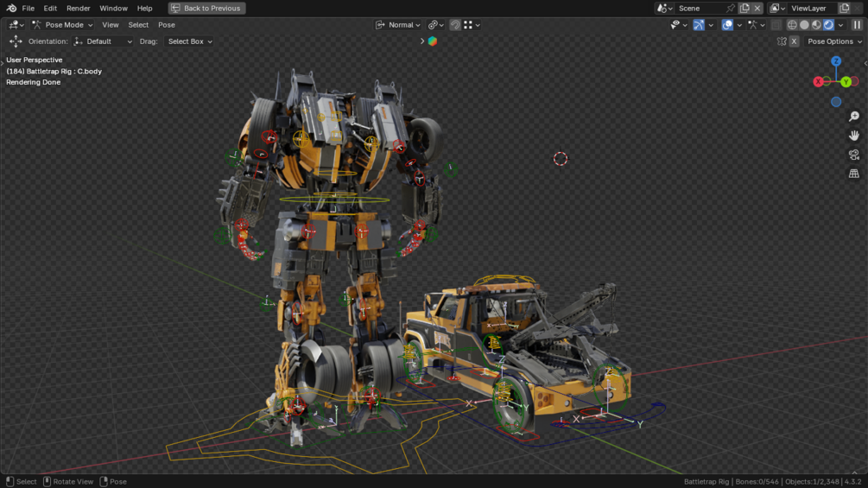The height and width of the screenshot is (488, 868).
Task: Click the Objects:1/2,348 status entry
Action: pos(811,482)
